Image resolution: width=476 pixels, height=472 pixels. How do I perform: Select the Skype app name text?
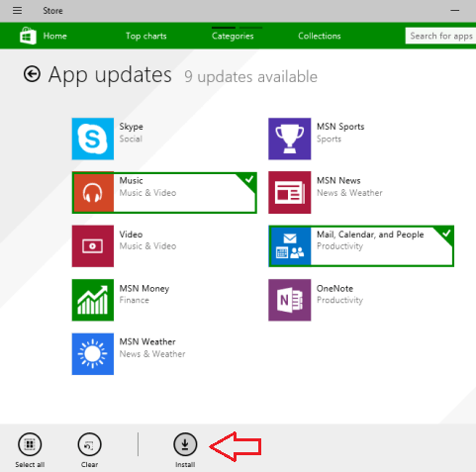click(x=132, y=127)
